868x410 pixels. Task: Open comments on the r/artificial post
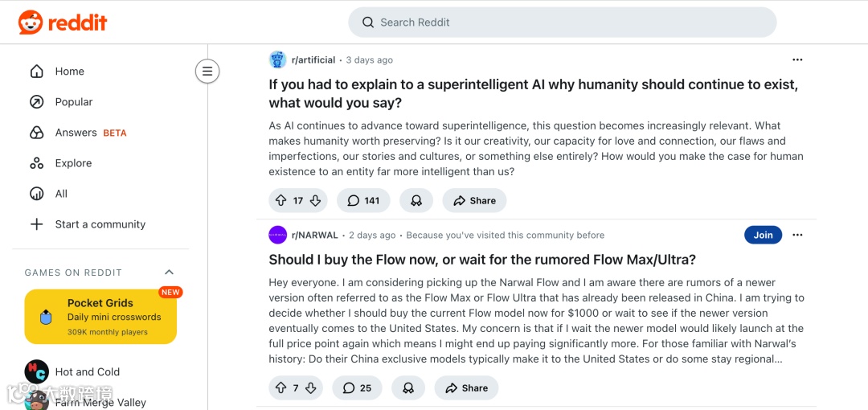[363, 200]
